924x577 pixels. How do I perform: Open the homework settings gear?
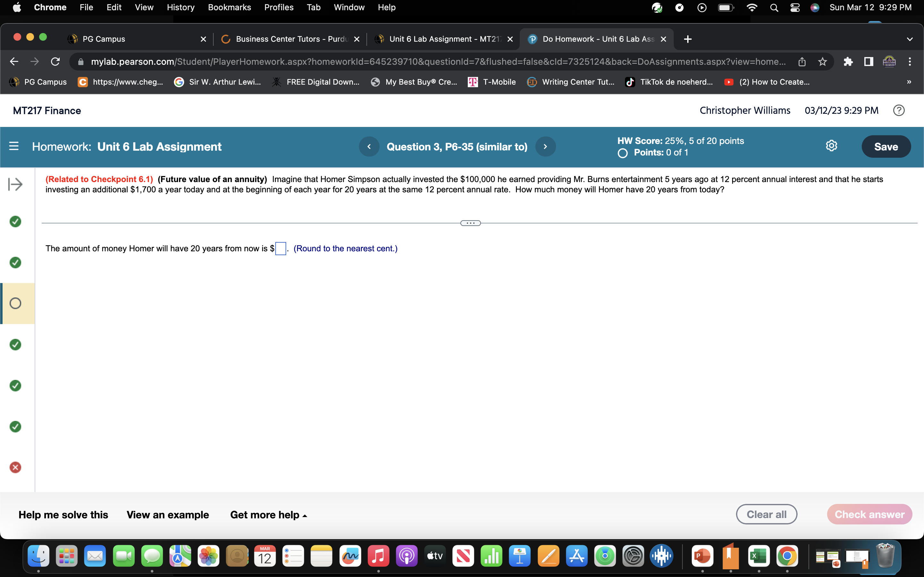(x=832, y=146)
